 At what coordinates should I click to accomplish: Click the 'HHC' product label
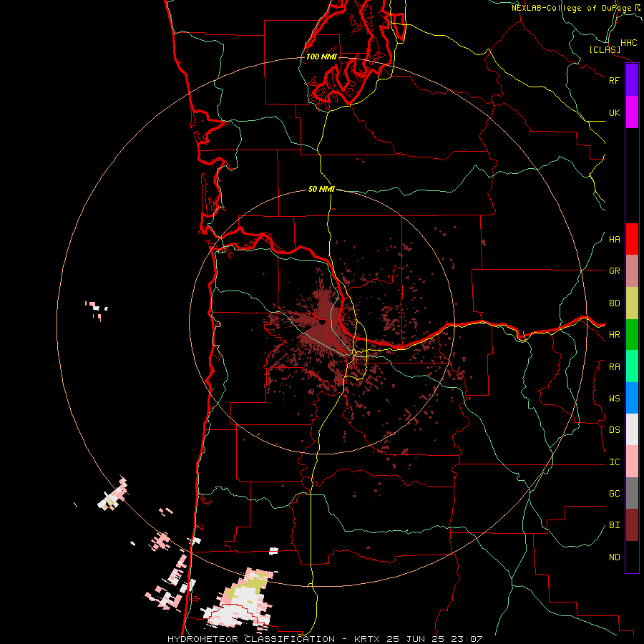pyautogui.click(x=628, y=43)
